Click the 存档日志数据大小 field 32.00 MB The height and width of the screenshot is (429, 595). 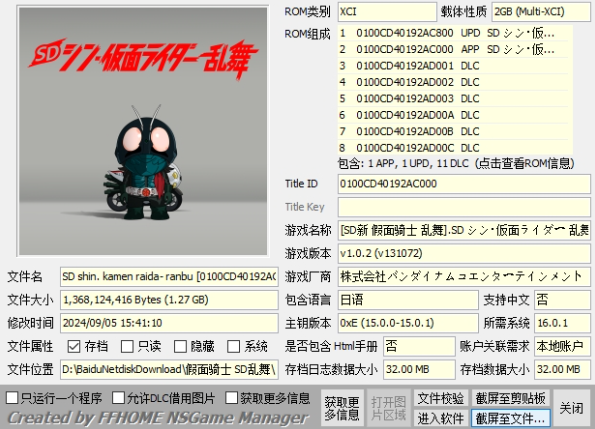pyautogui.click(x=419, y=369)
